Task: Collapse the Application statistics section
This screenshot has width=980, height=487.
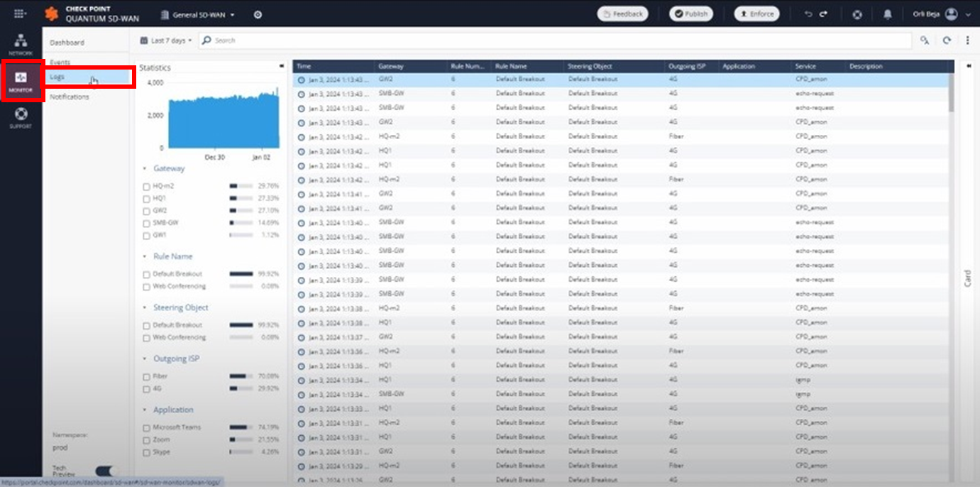Action: click(145, 410)
